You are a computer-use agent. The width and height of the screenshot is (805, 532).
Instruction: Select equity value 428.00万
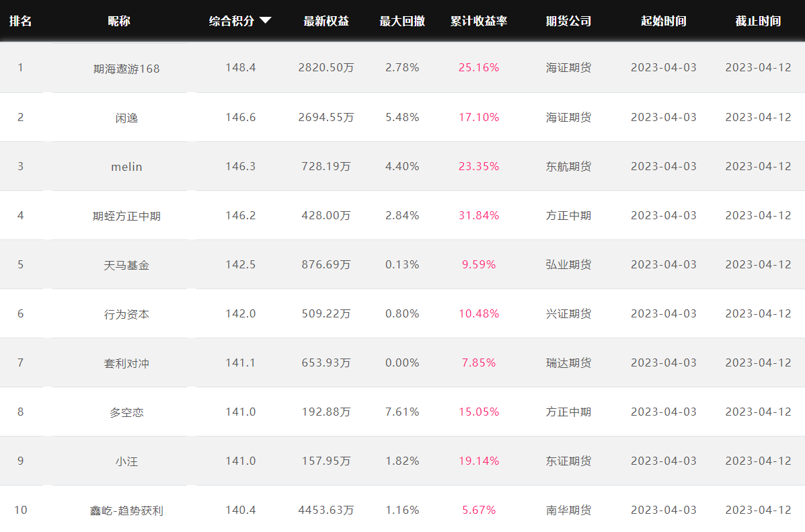click(x=326, y=216)
